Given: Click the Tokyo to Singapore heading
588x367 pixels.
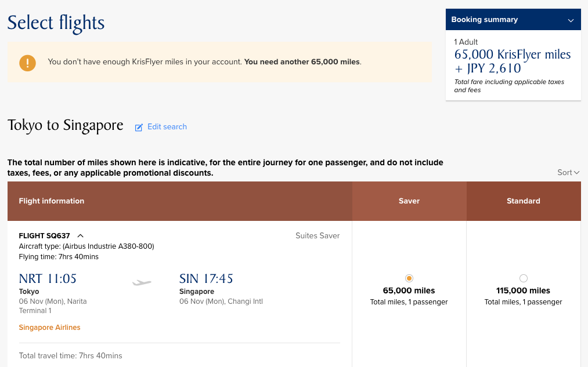Looking at the screenshot, I should (65, 125).
